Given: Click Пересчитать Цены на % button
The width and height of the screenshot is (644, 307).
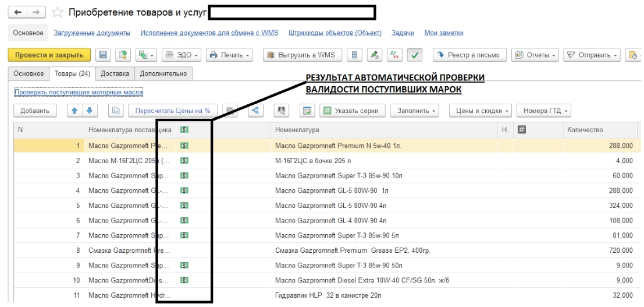Looking at the screenshot, I should (173, 110).
